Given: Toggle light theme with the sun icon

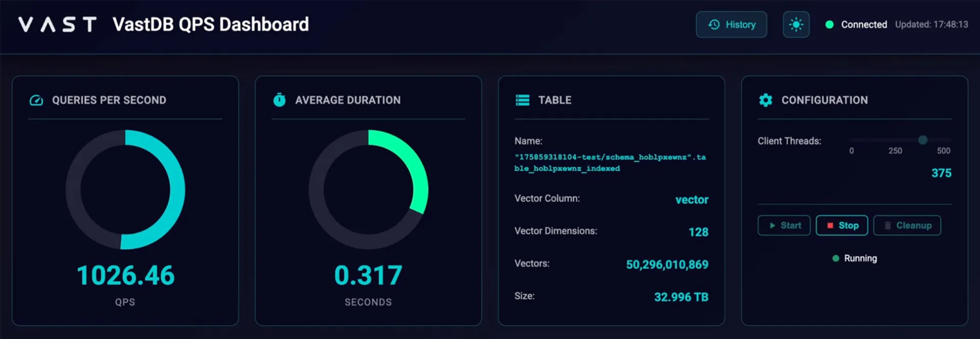Looking at the screenshot, I should coord(796,24).
